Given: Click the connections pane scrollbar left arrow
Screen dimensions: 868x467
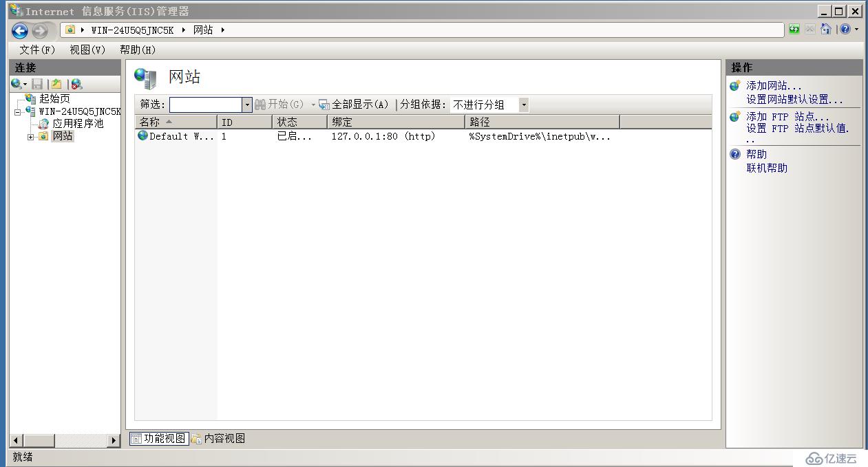Looking at the screenshot, I should (x=15, y=440).
